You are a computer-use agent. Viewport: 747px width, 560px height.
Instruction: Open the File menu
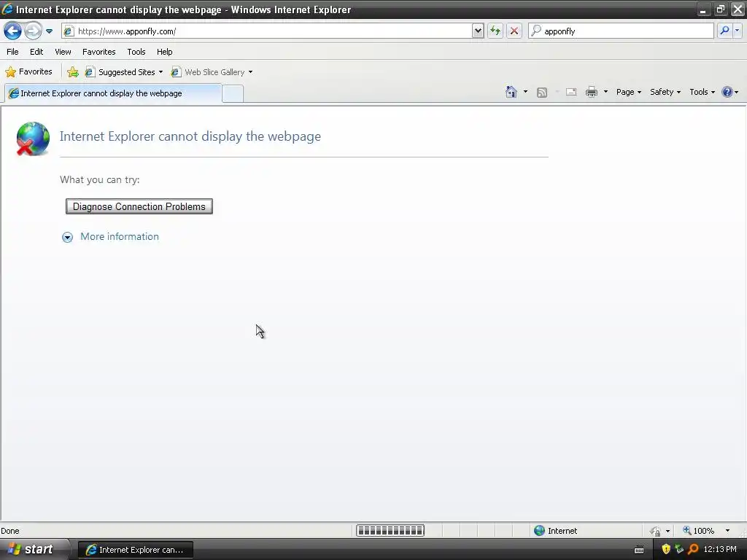(12, 52)
